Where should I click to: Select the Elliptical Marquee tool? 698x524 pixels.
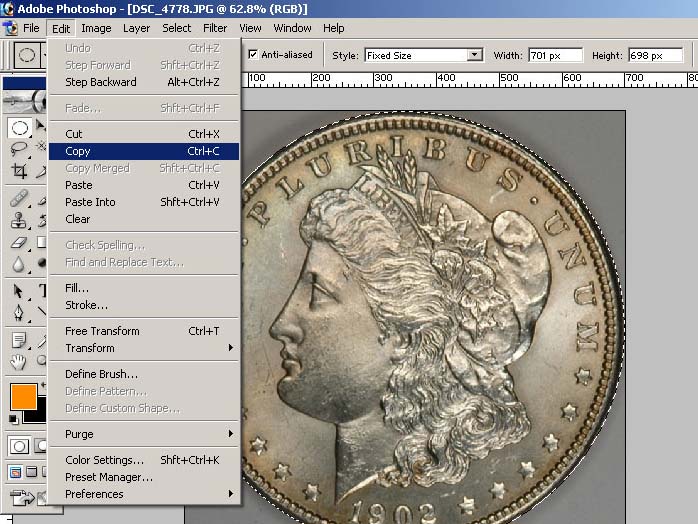19,127
